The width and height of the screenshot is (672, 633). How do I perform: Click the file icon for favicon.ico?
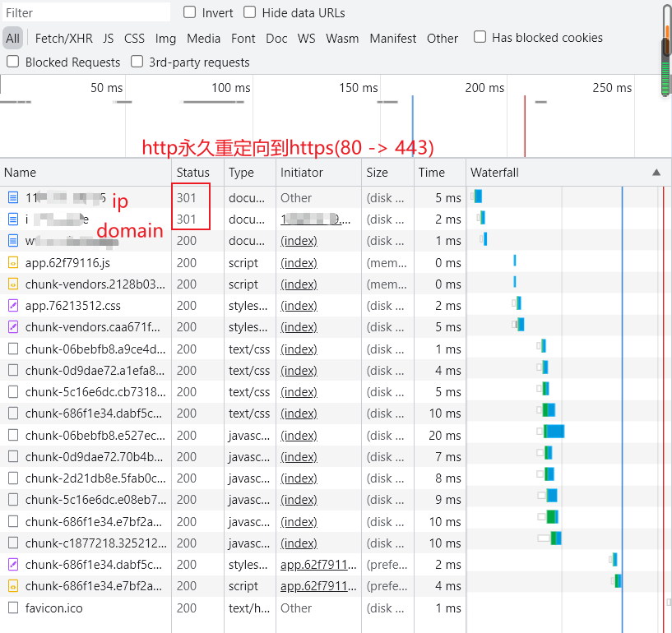(13, 608)
